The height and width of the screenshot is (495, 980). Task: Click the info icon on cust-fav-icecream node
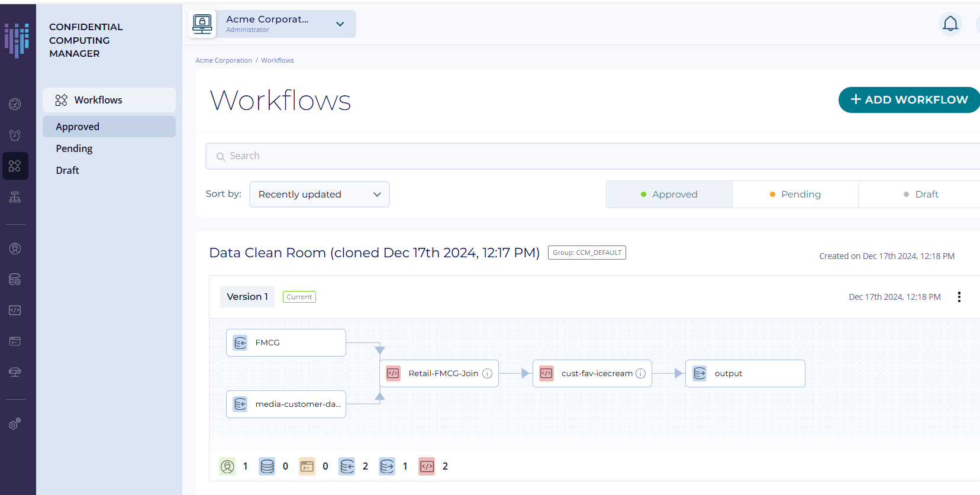[x=640, y=374]
